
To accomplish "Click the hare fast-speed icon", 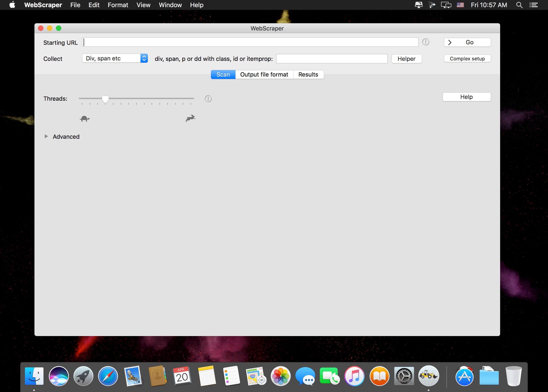I will point(190,118).
